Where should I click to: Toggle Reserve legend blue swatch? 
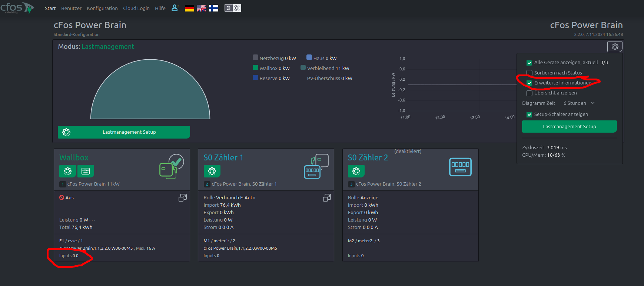pos(255,77)
